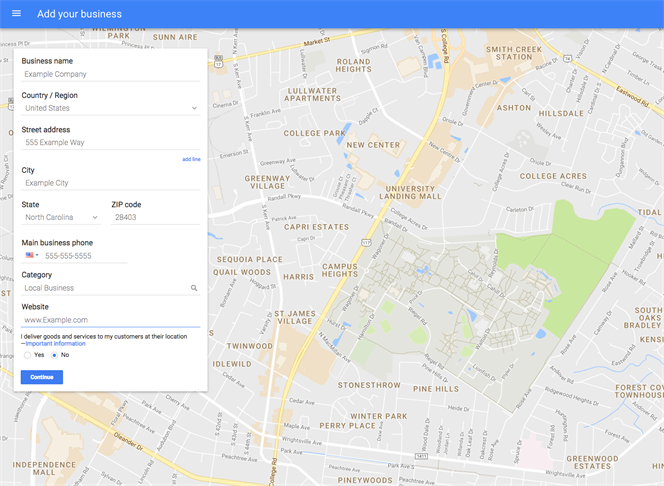Click the add line link
The image size is (664, 486).
pos(191,159)
